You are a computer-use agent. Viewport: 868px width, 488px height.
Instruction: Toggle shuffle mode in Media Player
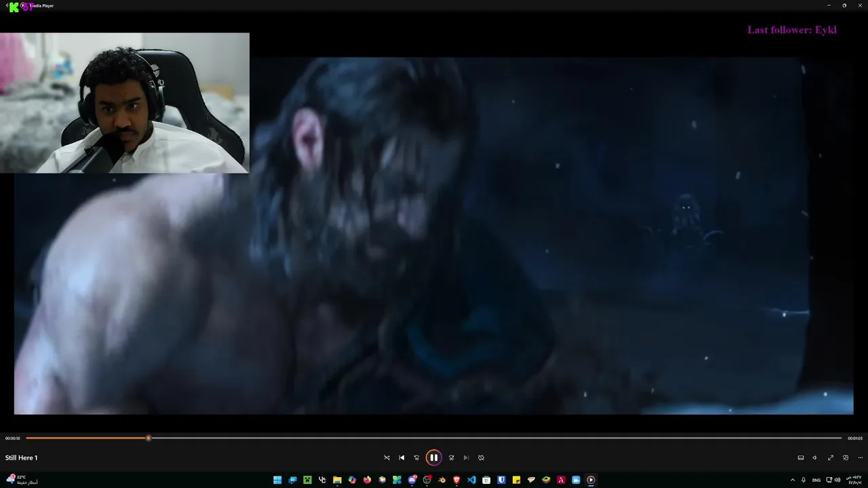[x=387, y=457]
